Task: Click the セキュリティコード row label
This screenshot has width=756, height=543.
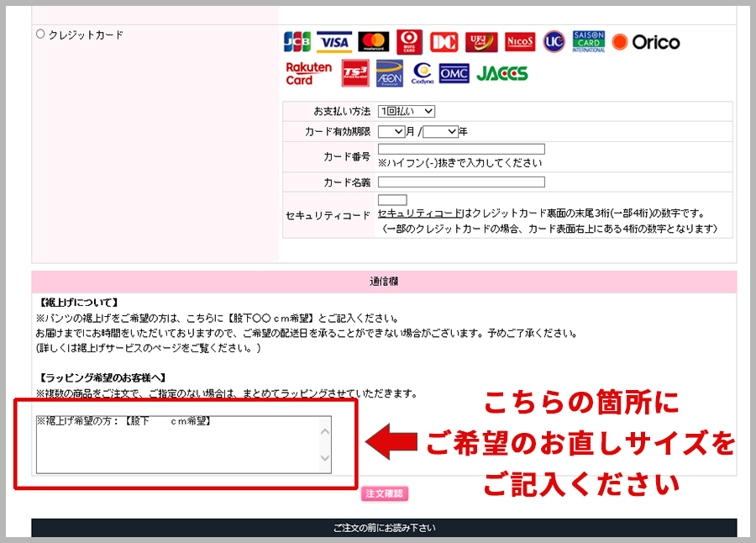Action: click(x=328, y=216)
